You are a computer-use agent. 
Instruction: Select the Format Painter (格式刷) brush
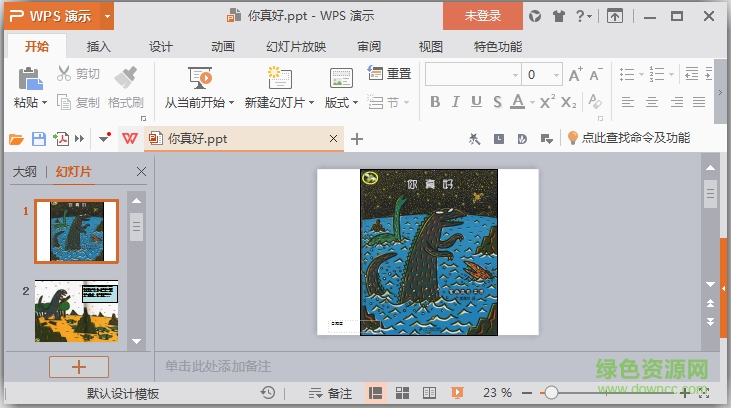[x=126, y=77]
